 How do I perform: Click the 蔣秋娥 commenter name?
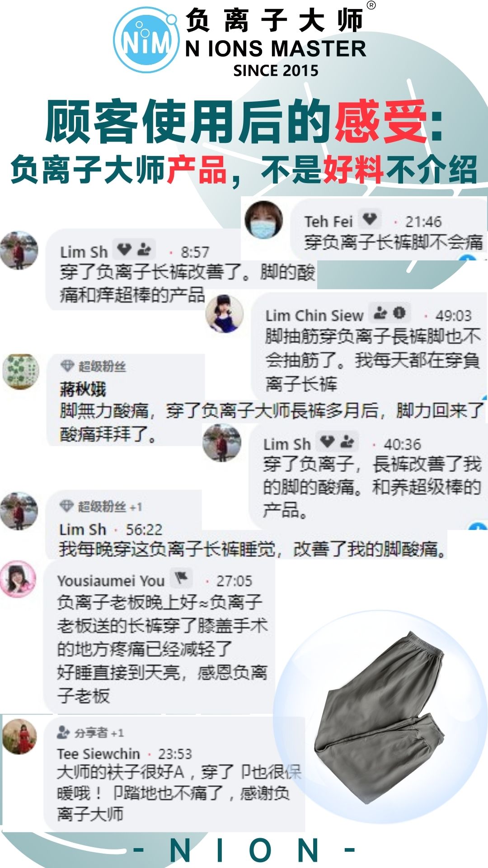83,389
